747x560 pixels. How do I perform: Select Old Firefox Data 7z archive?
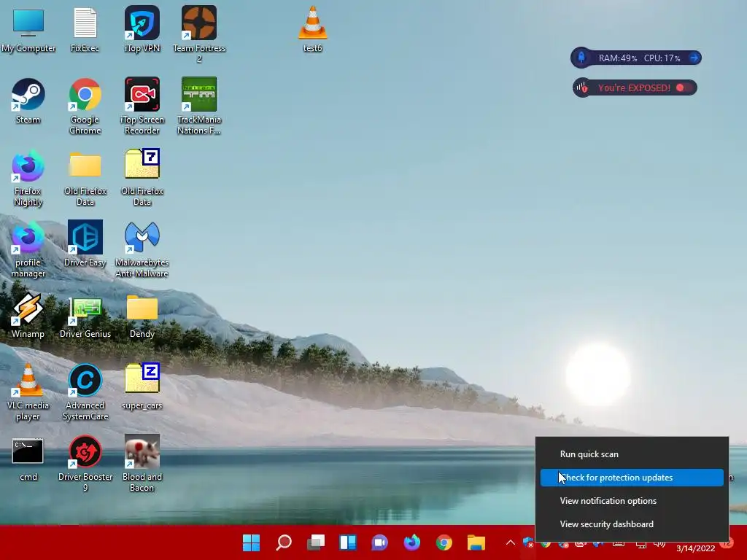(142, 178)
